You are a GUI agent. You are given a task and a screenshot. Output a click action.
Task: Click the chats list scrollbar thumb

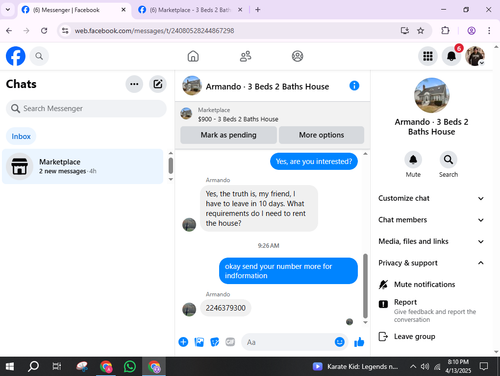[171, 166]
